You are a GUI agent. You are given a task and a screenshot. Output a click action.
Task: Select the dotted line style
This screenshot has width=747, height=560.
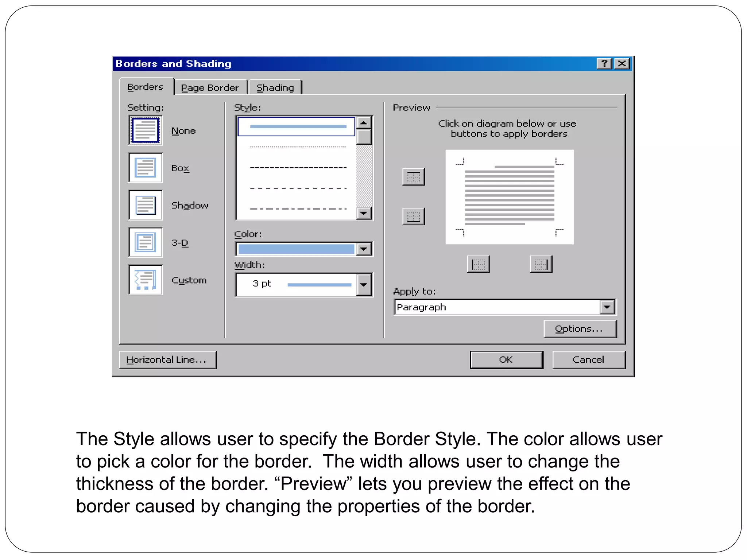coord(298,147)
